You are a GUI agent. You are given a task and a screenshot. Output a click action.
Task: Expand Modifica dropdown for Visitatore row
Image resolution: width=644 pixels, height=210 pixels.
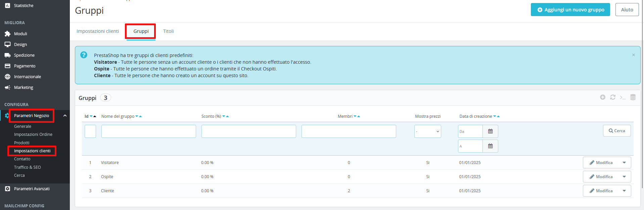click(x=624, y=163)
